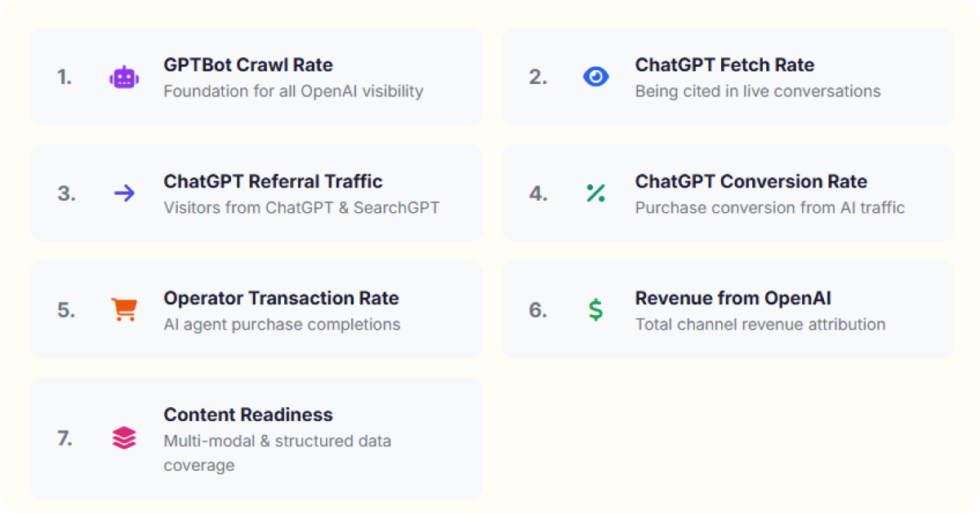Screen dimensions: 980x514
Task: Click the green percent icon
Action: [595, 193]
